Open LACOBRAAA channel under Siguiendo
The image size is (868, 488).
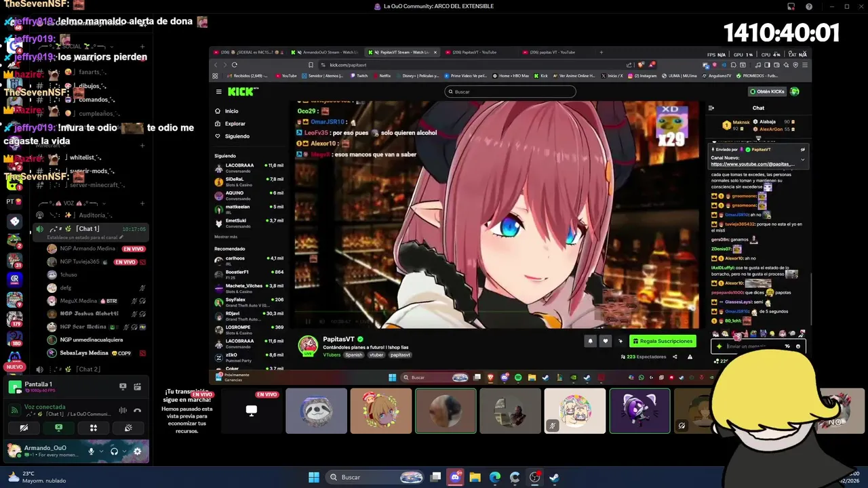(x=250, y=167)
